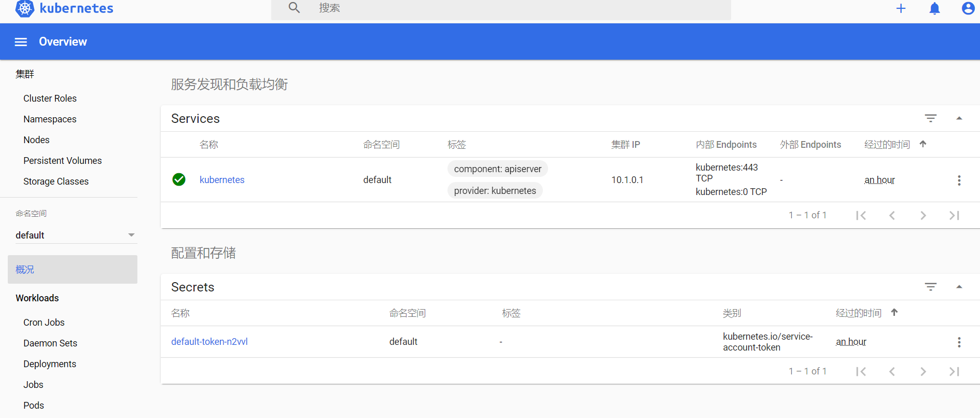Go to next page in Services pagination
Viewport: 980px width, 418px height.
pyautogui.click(x=923, y=215)
